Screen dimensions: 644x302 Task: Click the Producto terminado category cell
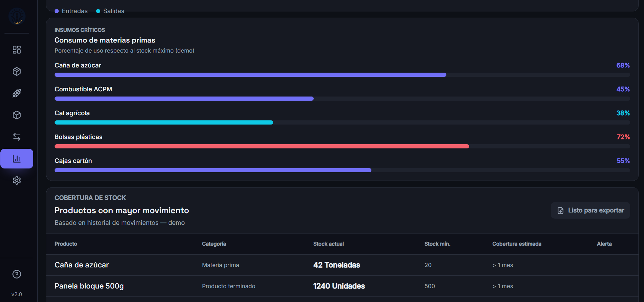click(x=228, y=286)
